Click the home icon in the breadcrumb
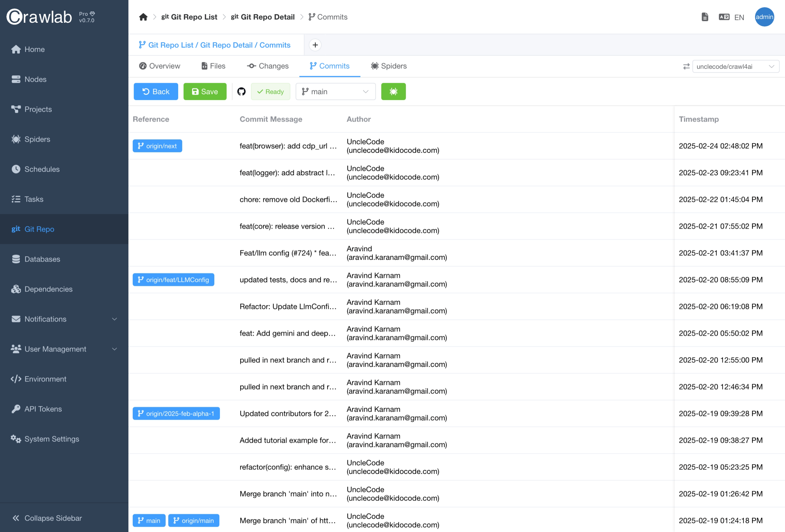This screenshot has height=532, width=785. [143, 17]
